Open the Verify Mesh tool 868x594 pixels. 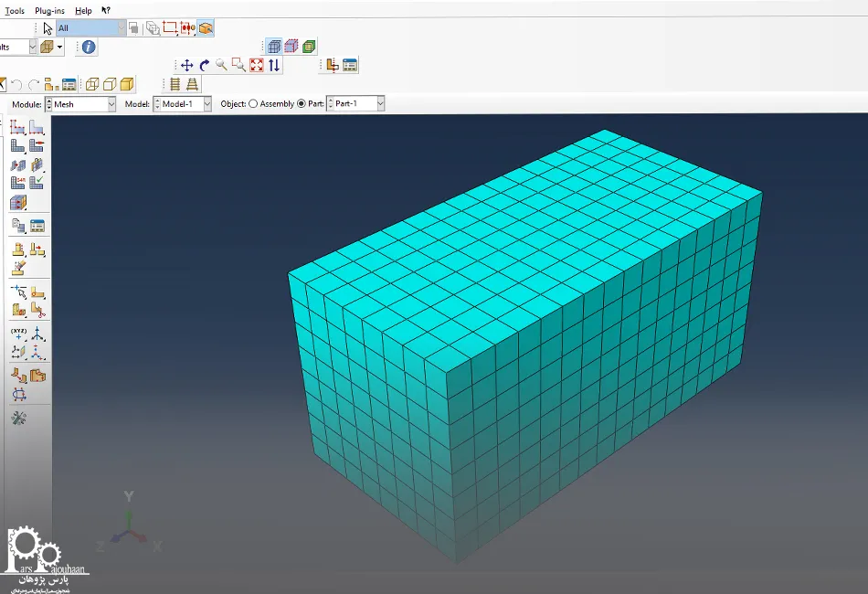[37, 183]
